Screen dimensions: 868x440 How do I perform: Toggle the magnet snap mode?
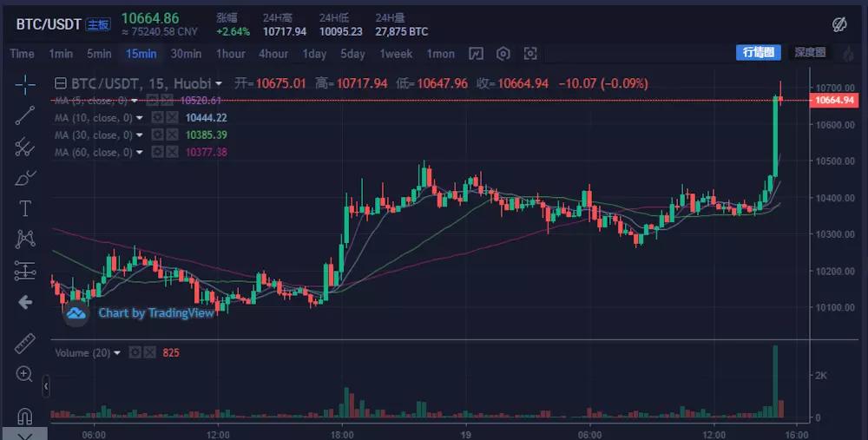(25, 415)
